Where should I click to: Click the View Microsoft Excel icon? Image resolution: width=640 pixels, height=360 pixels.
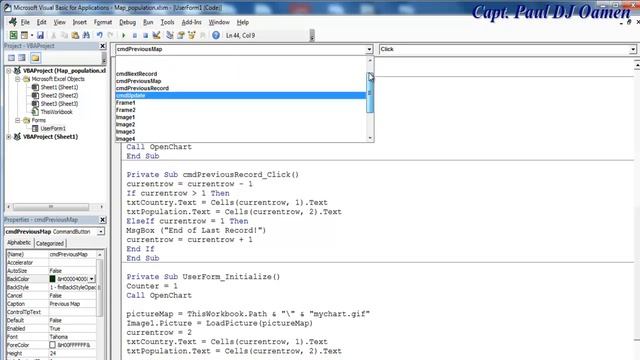click(13, 36)
